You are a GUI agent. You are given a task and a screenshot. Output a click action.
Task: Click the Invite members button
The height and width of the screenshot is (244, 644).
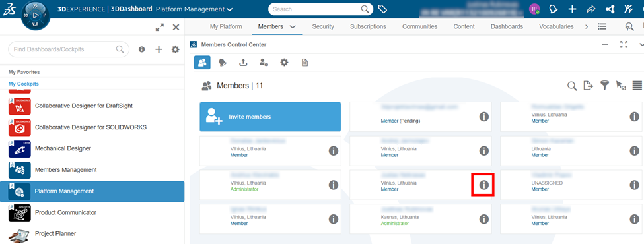click(x=270, y=117)
